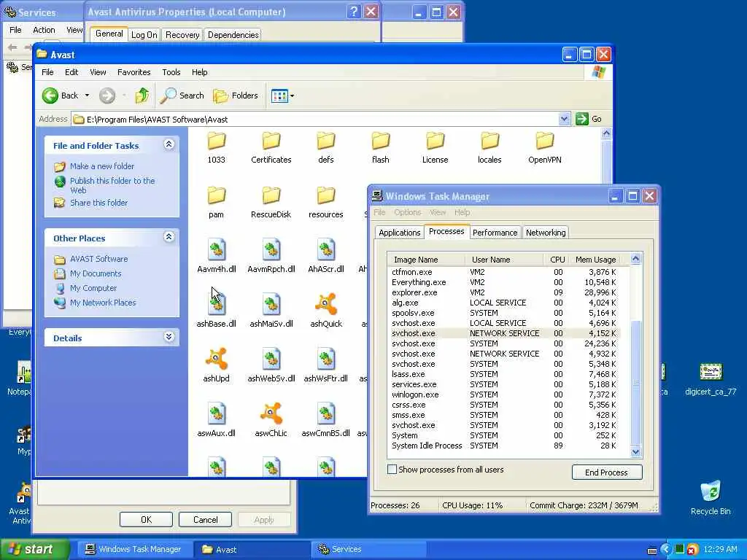Go to AVAST Software in Other Places
Image resolution: width=747 pixels, height=560 pixels.
[98, 259]
